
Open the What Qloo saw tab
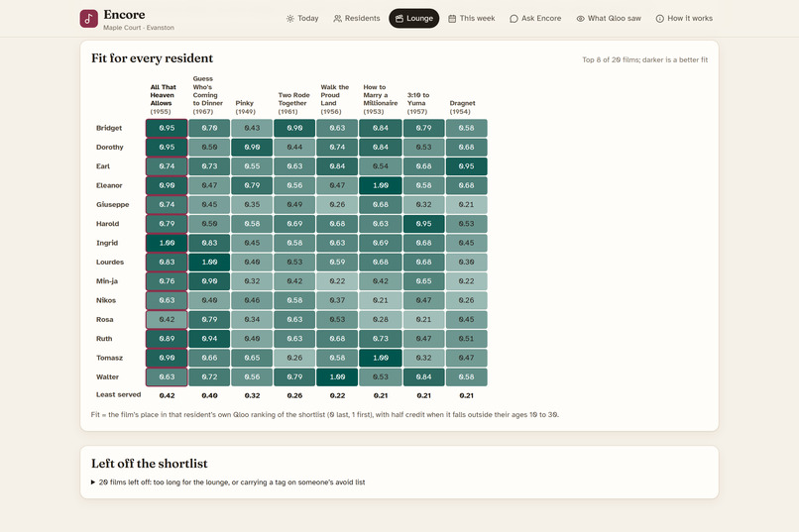click(609, 18)
